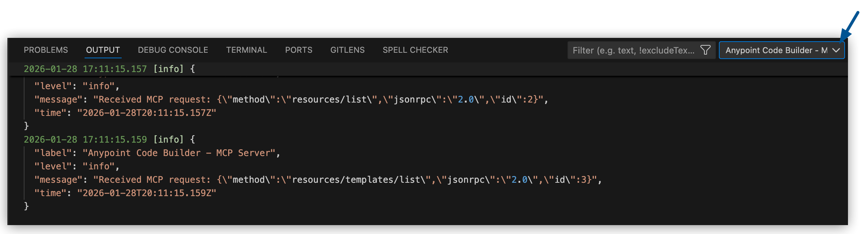Click the resources/list message log line

pos(291,100)
